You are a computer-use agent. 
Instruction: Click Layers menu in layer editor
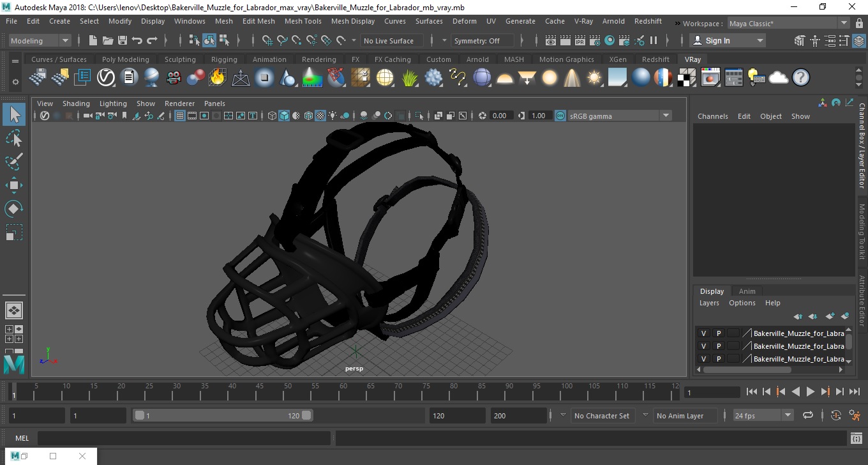click(709, 303)
